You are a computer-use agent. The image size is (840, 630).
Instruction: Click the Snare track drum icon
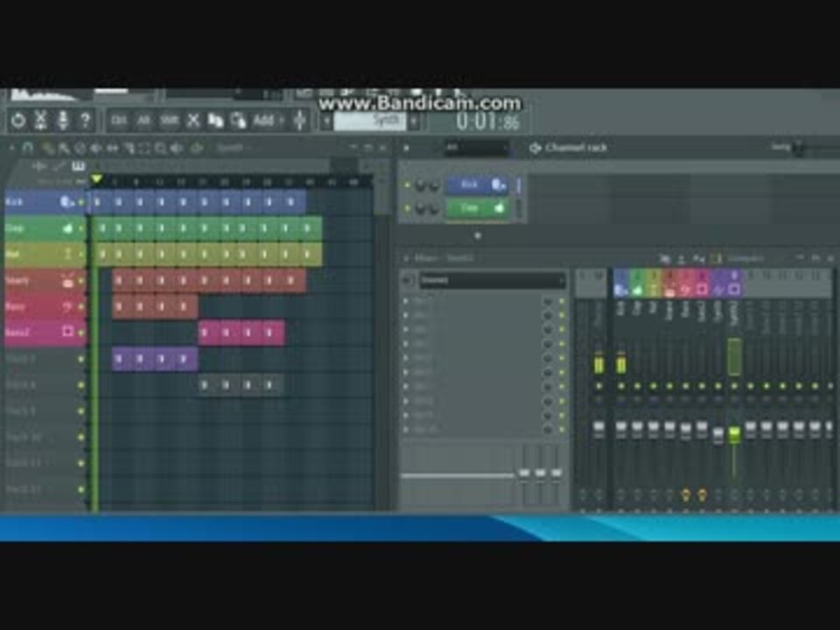click(67, 280)
